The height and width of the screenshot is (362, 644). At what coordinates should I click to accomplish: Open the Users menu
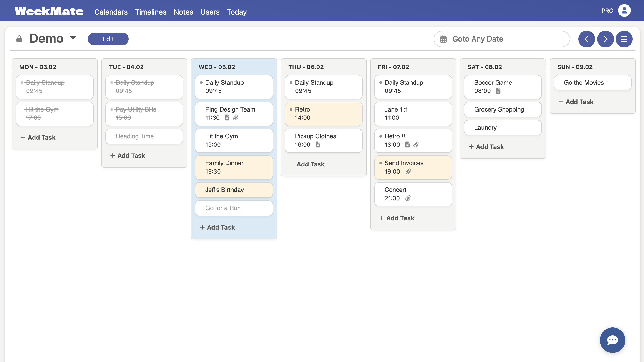tap(210, 12)
